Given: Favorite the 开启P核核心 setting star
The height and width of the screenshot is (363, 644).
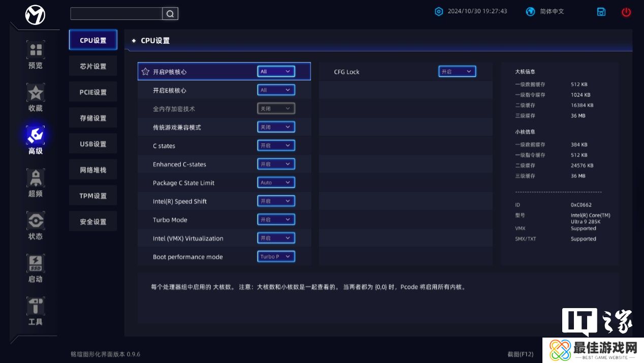Looking at the screenshot, I should [x=145, y=72].
